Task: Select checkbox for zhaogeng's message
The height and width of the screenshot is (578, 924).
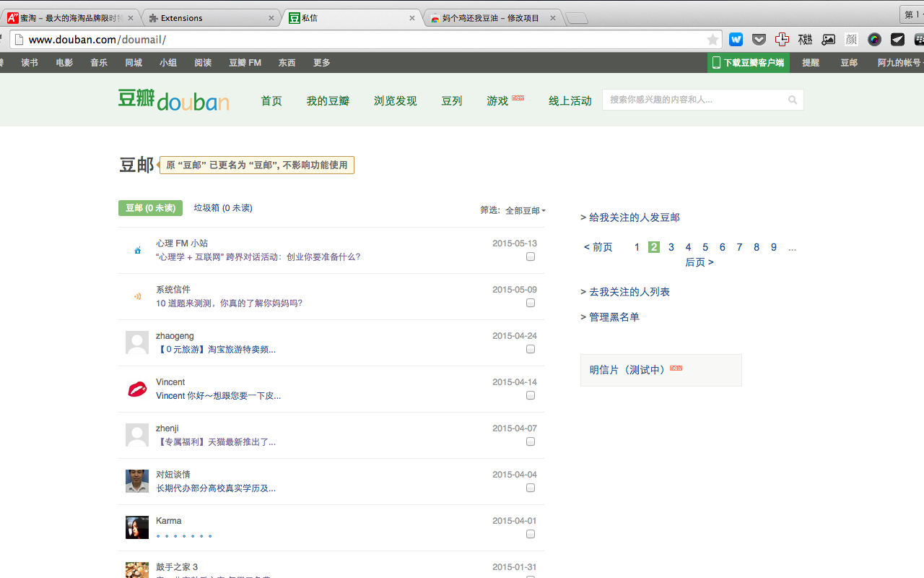Action: [x=531, y=350]
